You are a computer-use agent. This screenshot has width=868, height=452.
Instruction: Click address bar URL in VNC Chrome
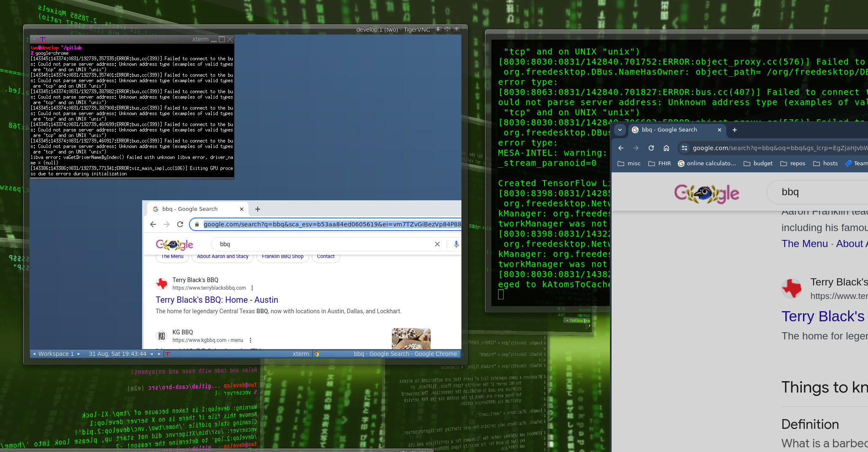332,224
